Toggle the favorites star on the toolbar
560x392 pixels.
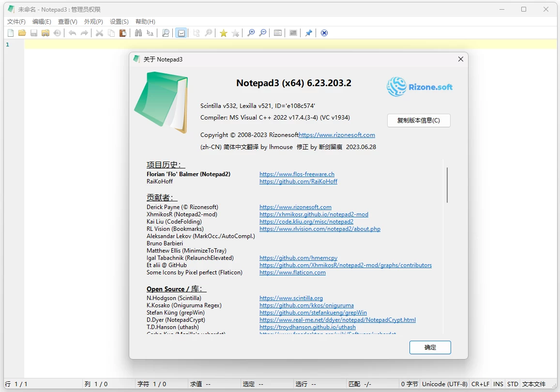pos(223,32)
